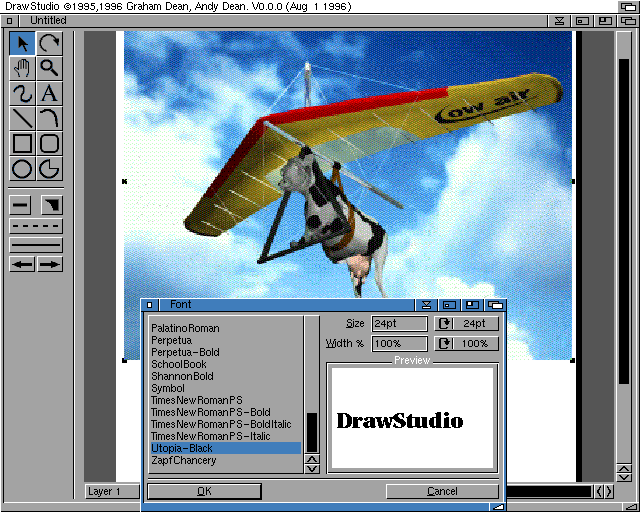Screen dimensions: 640x512
Task: Open the line thickness control
Action: pyautogui.click(x=20, y=205)
